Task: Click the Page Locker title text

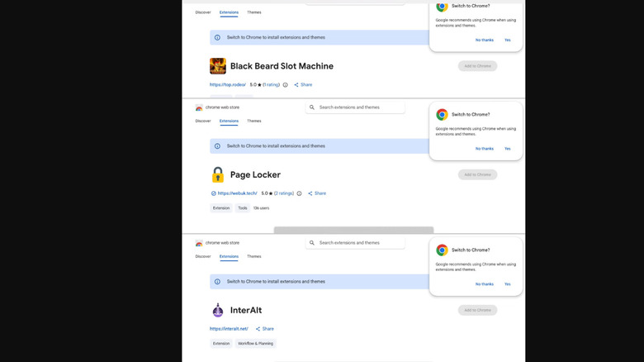Action: [255, 175]
